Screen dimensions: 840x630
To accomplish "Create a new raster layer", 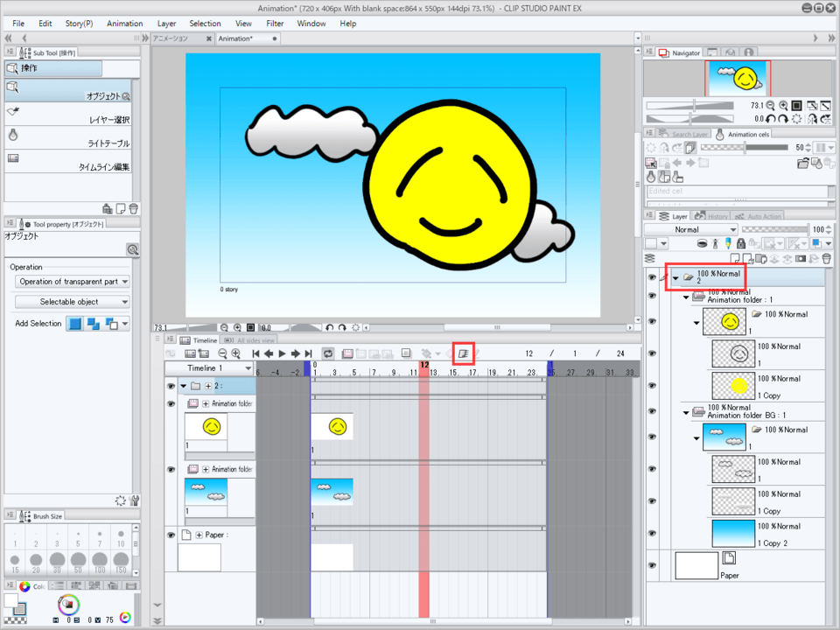I will (x=733, y=258).
